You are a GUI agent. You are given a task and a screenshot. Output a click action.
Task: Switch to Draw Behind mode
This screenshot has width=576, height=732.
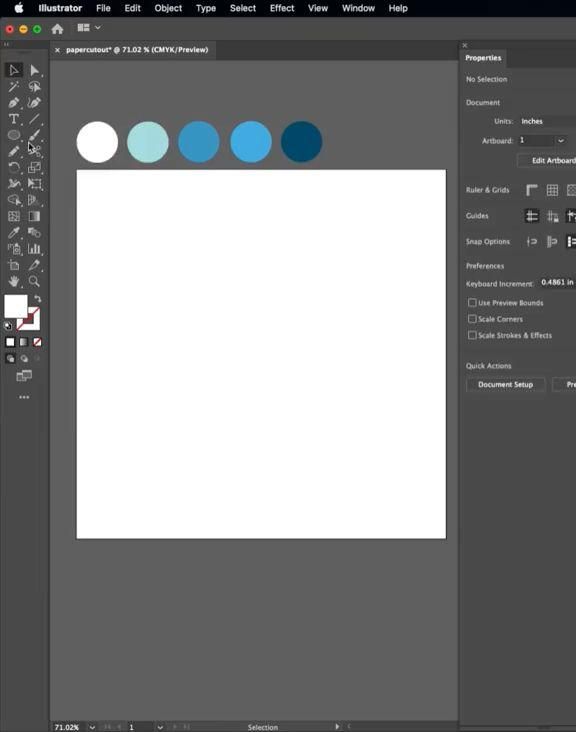coord(24,359)
